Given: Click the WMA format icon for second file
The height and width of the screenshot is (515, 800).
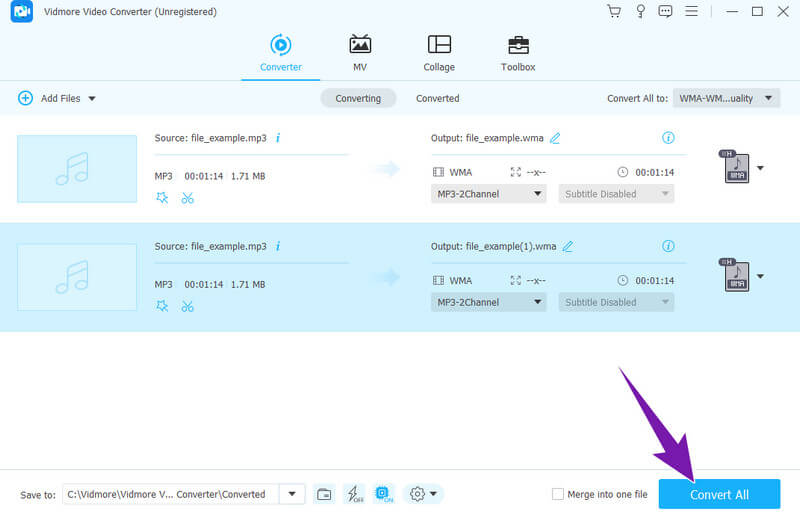Looking at the screenshot, I should [735, 275].
